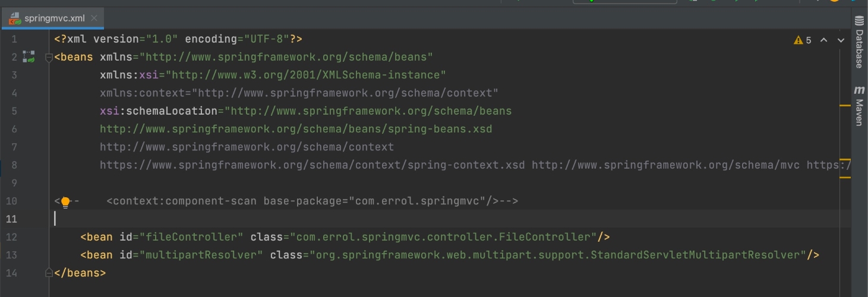Viewport: 868px width, 297px height.
Task: Click the yellow warning triangle inspection indicator
Action: pyautogui.click(x=798, y=40)
